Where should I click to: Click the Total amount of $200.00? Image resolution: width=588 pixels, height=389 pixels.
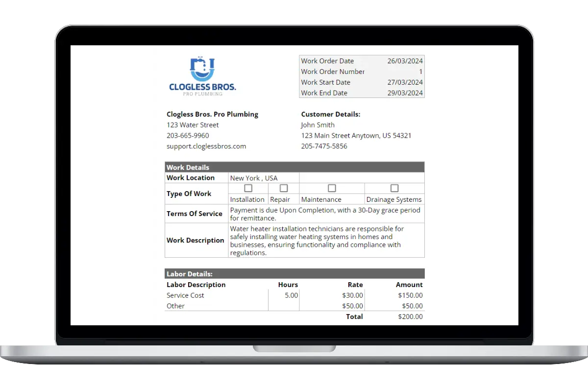(410, 316)
